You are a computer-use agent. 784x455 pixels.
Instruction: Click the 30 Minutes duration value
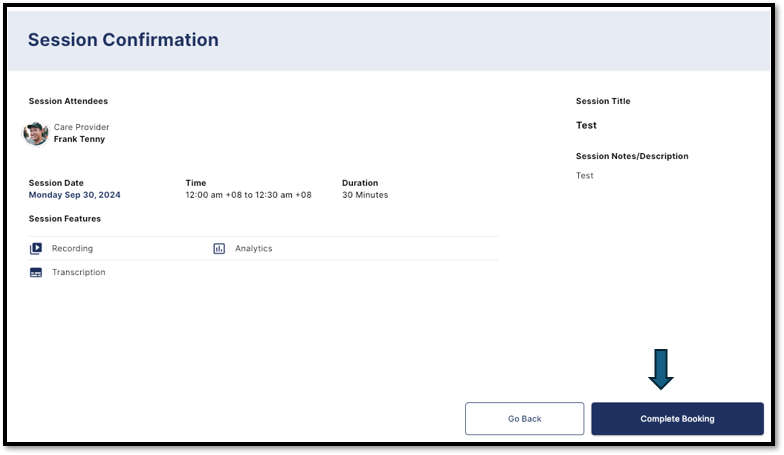pos(365,195)
